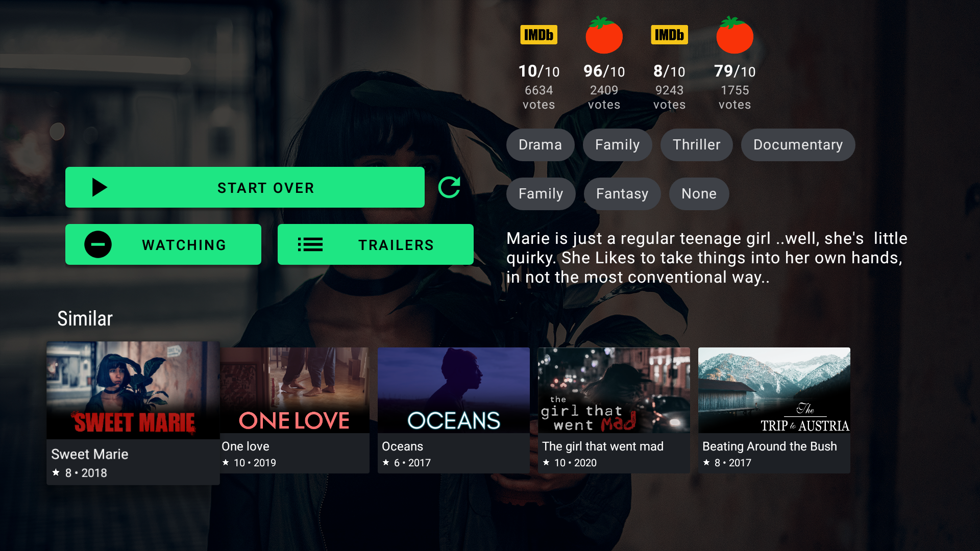The image size is (980, 551).
Task: Enable the Fantasy genre filter
Action: pos(622,194)
